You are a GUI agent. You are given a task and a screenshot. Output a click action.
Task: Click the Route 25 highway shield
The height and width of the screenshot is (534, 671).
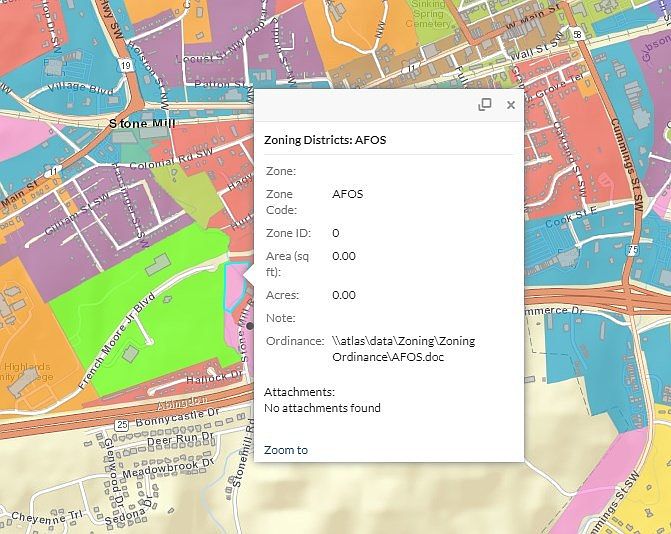point(121,425)
